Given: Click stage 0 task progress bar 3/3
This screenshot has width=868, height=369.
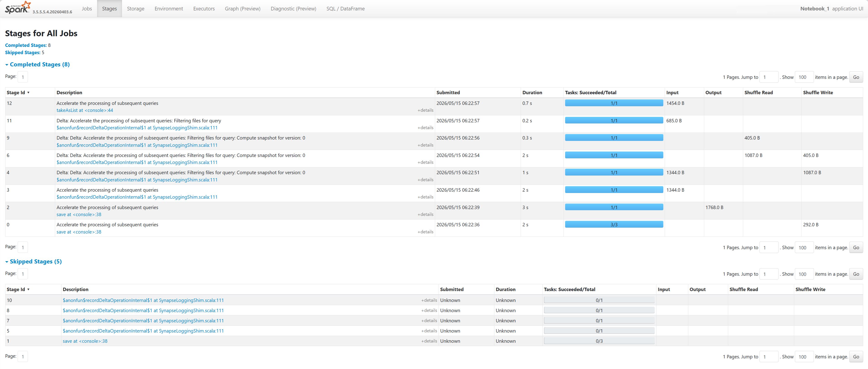Looking at the screenshot, I should tap(614, 224).
